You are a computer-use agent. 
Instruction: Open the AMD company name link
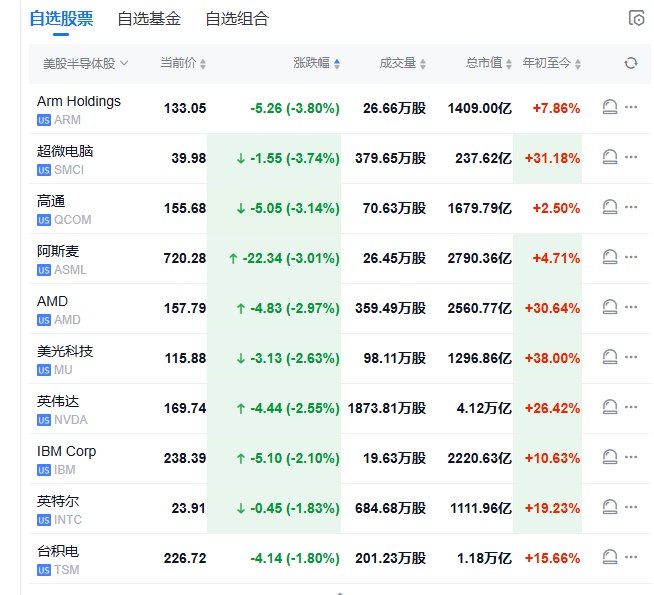(52, 301)
